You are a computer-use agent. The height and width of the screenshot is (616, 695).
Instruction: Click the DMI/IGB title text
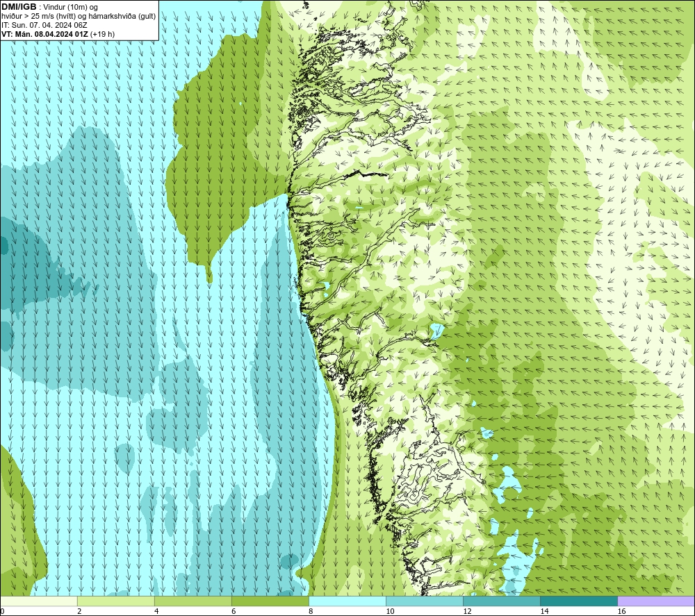click(x=19, y=7)
